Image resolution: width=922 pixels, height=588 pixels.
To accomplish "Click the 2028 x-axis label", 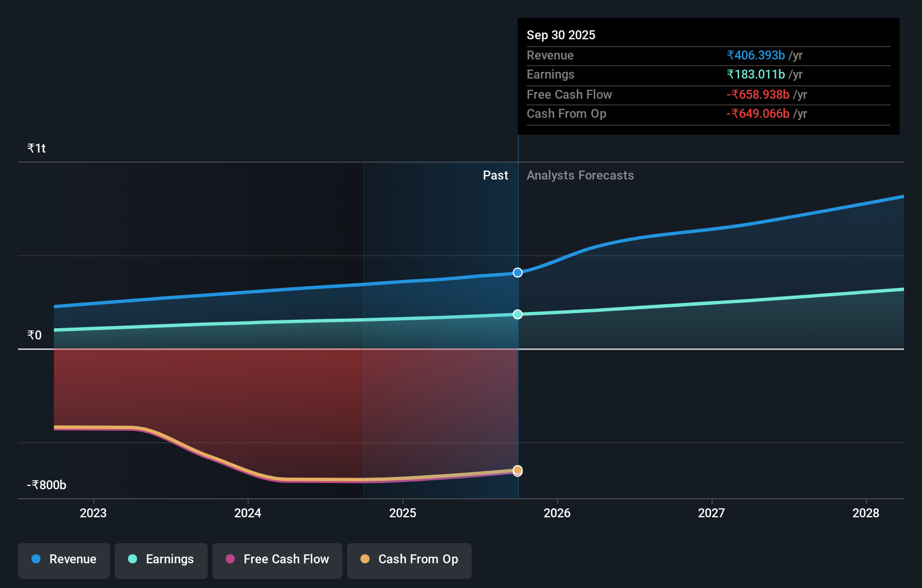I will click(866, 513).
